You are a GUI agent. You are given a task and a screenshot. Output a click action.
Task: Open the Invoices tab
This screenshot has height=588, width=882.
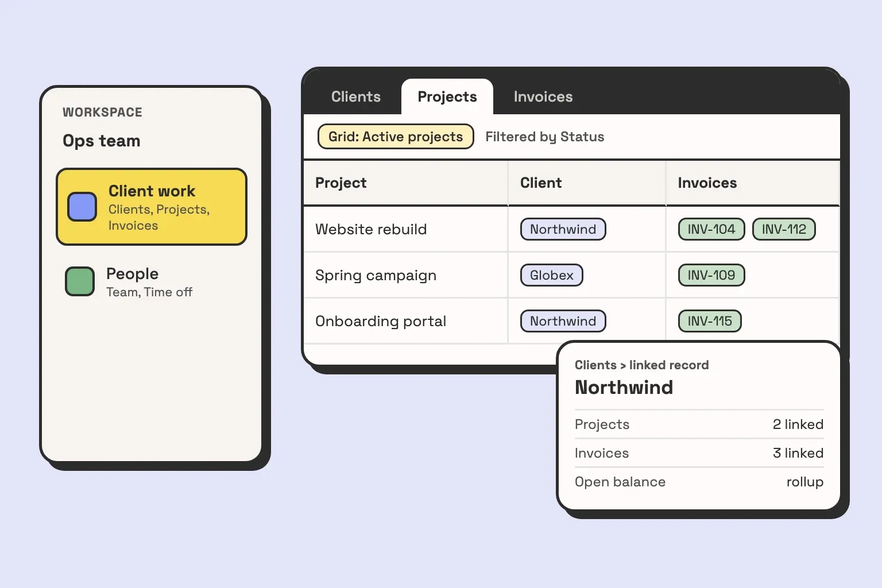[543, 96]
